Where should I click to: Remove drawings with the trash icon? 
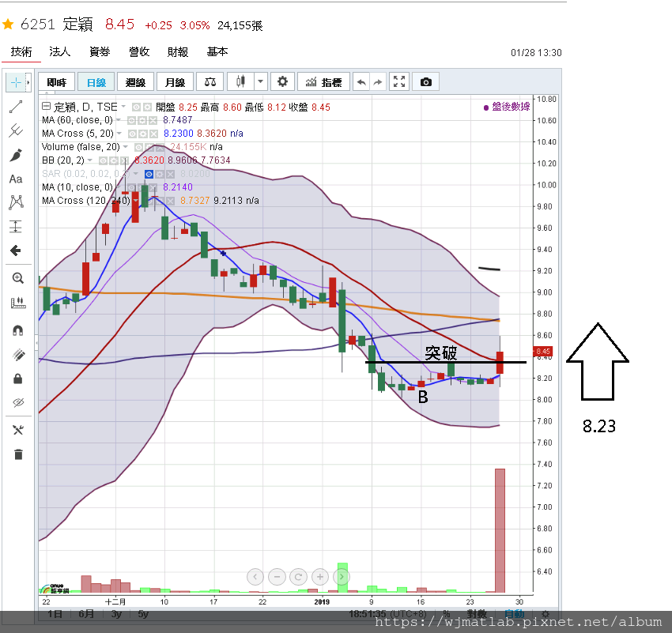17,454
